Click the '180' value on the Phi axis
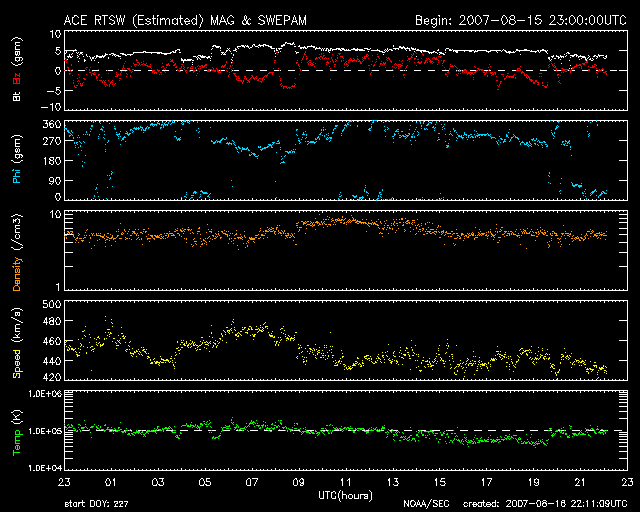Screen dimensions: 640x512 point(52,161)
